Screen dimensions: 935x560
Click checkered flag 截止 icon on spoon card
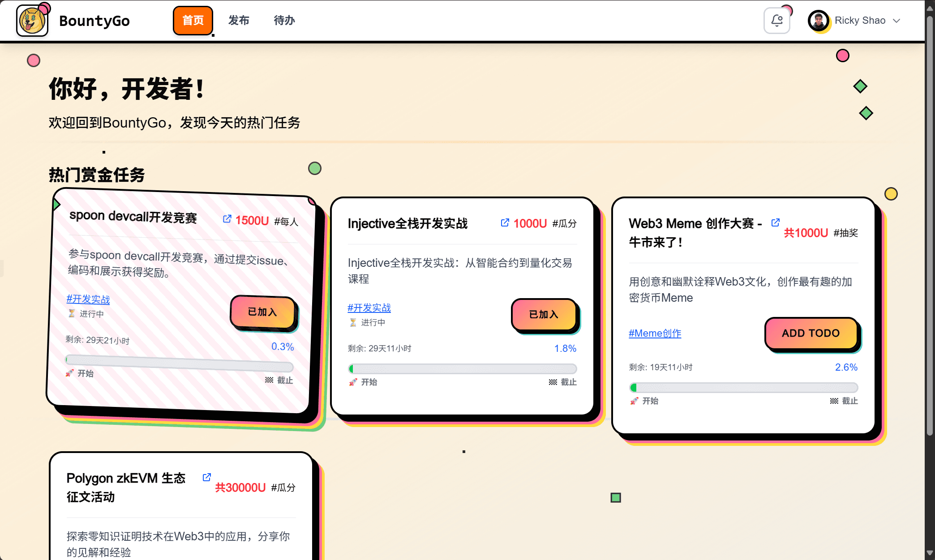[269, 380]
